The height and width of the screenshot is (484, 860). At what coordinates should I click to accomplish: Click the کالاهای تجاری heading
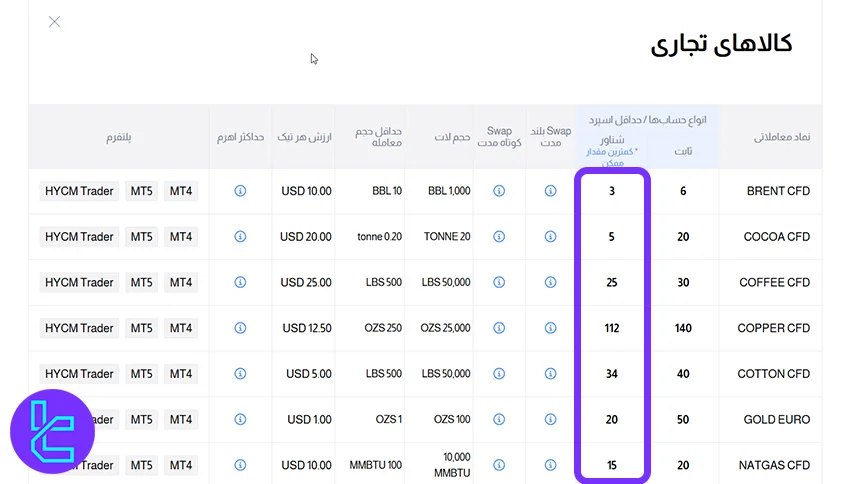click(x=721, y=44)
